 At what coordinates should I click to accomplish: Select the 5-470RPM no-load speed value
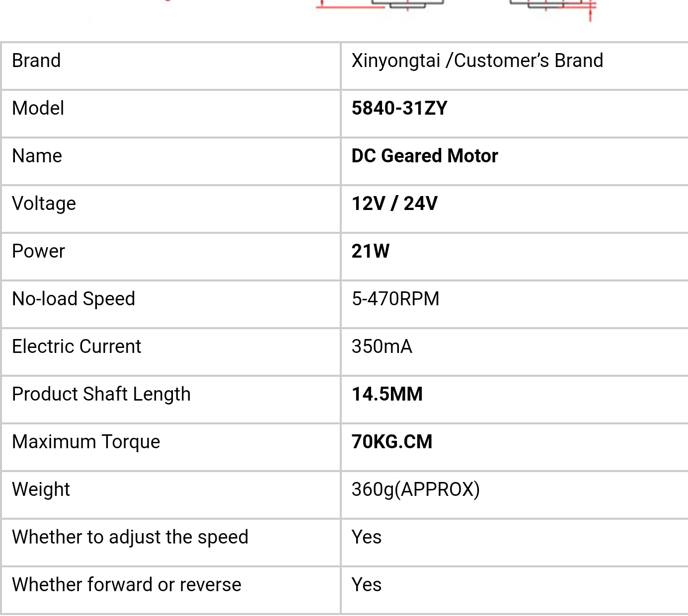point(395,299)
